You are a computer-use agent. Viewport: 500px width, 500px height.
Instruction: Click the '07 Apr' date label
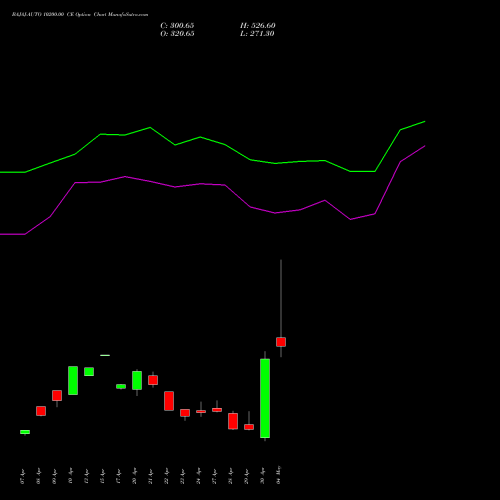point(22,477)
